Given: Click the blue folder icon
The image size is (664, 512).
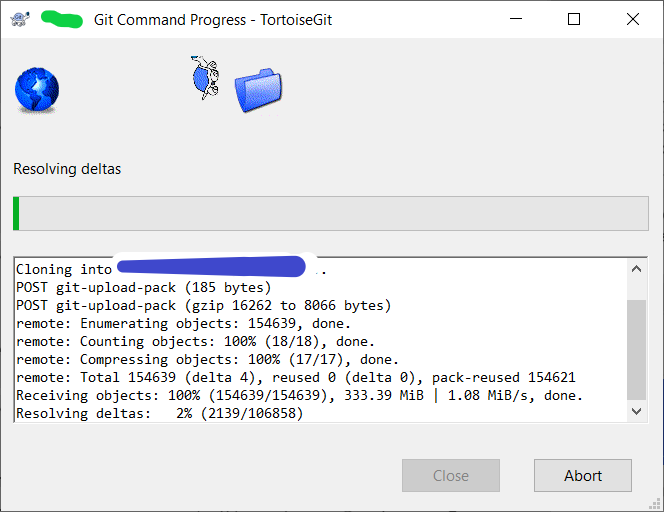Looking at the screenshot, I should (258, 90).
